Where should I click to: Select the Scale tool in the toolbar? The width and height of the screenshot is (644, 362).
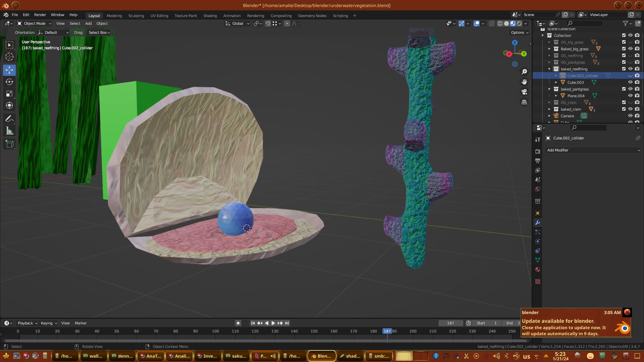click(9, 94)
